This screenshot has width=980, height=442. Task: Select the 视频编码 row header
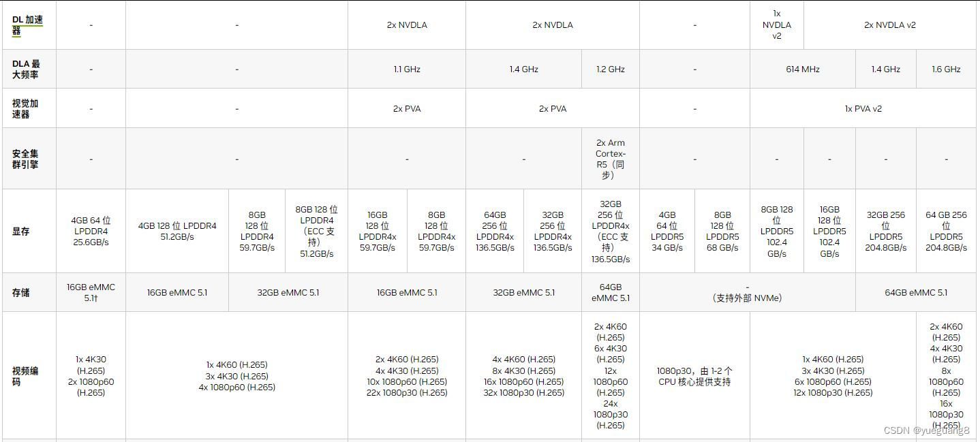point(24,376)
